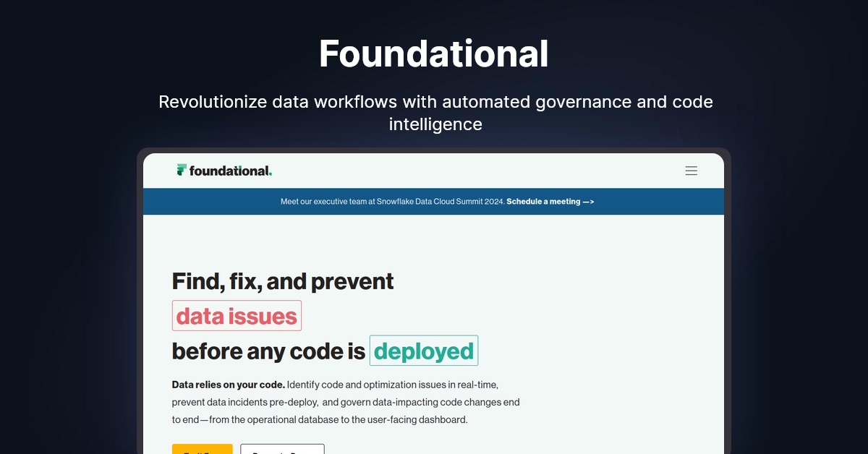The height and width of the screenshot is (454, 868).
Task: Click the white outlined button
Action: (x=282, y=449)
